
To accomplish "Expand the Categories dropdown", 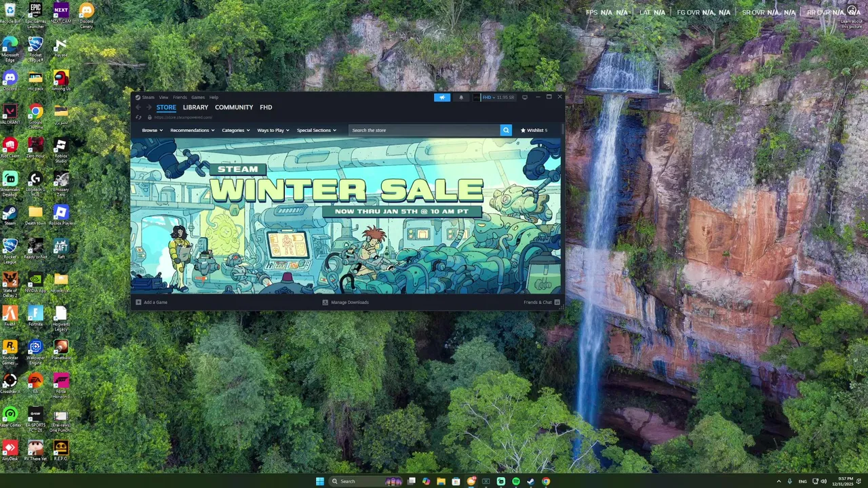I will (x=236, y=130).
